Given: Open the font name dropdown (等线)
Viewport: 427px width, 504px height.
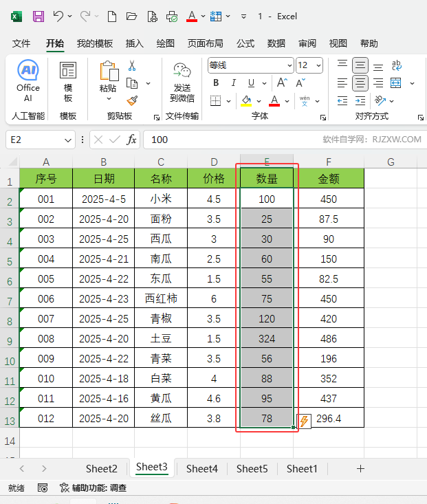Looking at the screenshot, I should coord(289,65).
